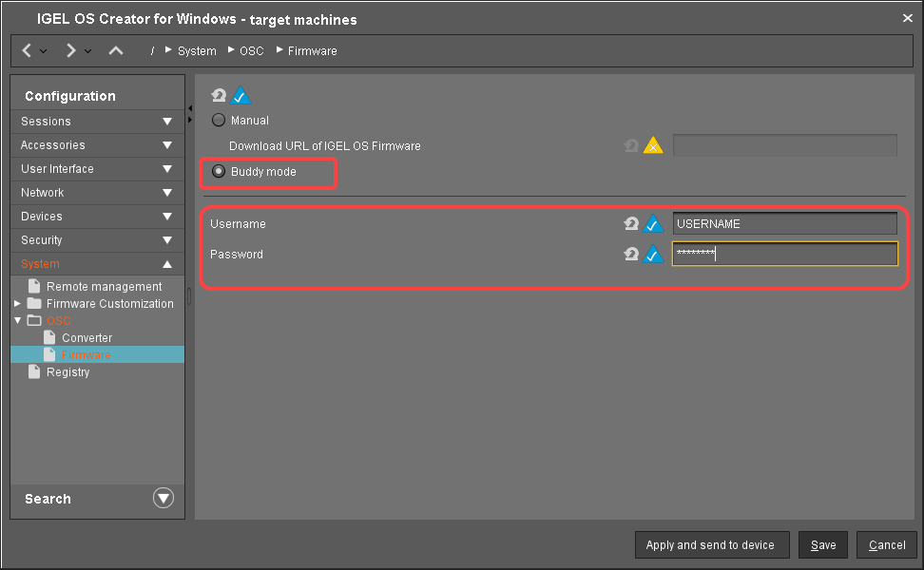924x570 pixels.
Task: Open Remote management tree entry
Action: click(104, 287)
